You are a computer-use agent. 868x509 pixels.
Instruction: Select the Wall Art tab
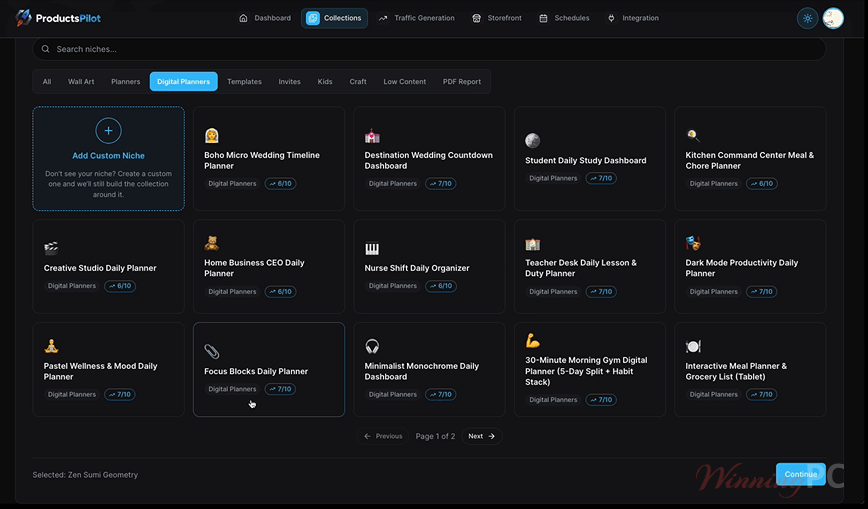coord(81,81)
